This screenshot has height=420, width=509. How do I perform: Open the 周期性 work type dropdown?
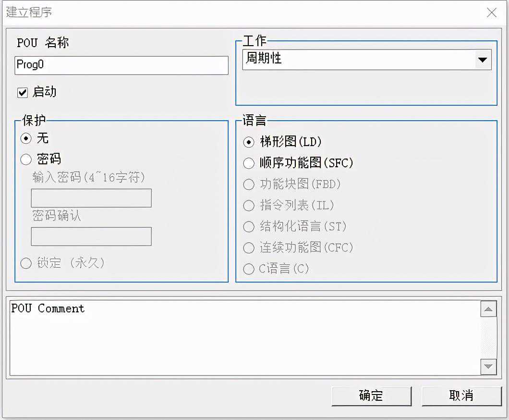tap(359, 60)
